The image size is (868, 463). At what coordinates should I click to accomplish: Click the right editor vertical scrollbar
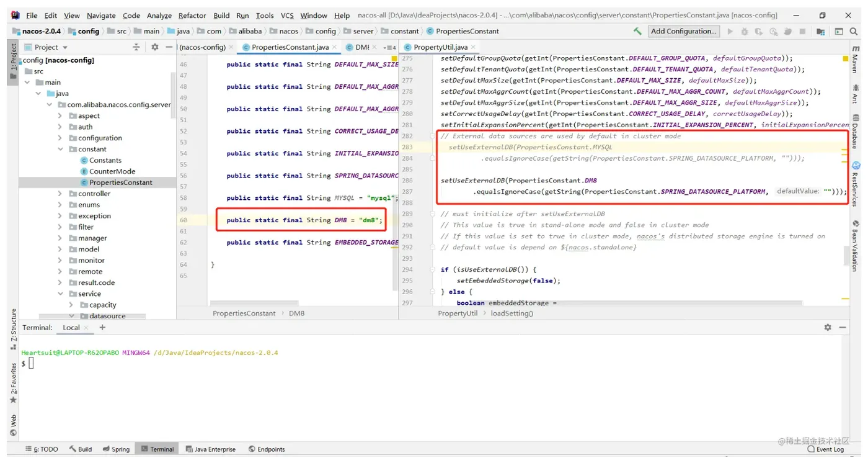coord(845,256)
